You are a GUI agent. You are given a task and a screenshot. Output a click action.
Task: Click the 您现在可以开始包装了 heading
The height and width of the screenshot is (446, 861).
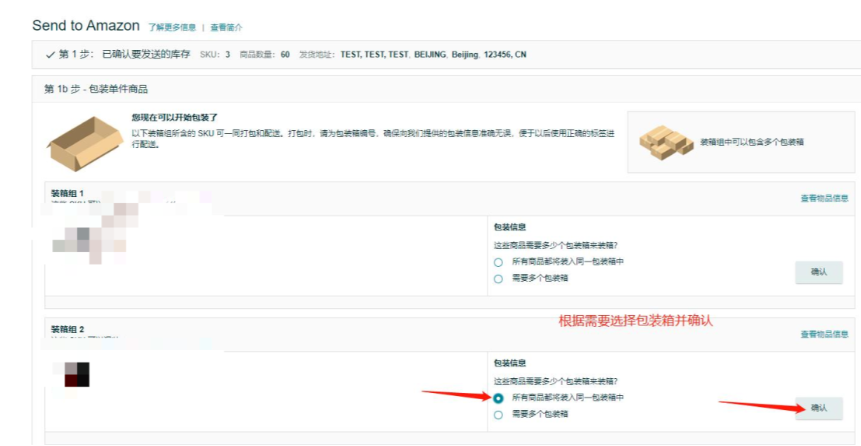click(175, 118)
